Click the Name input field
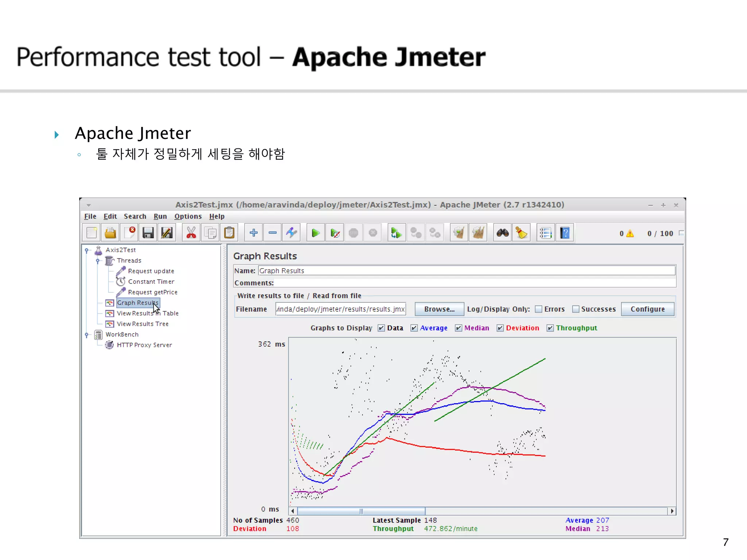The height and width of the screenshot is (560, 747). 467,271
